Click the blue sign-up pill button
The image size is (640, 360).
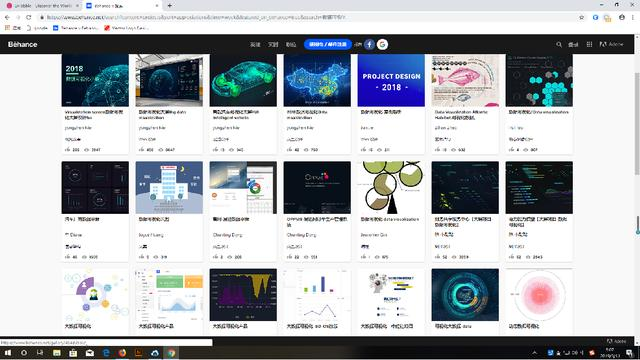328,44
